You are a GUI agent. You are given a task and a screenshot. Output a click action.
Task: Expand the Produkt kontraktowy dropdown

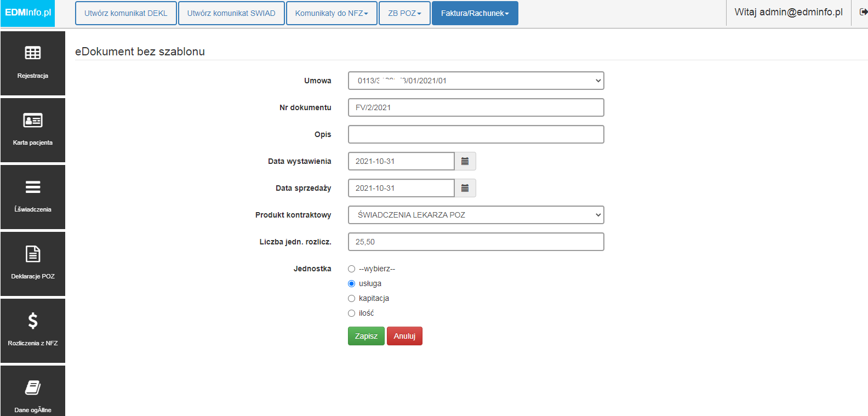point(476,215)
